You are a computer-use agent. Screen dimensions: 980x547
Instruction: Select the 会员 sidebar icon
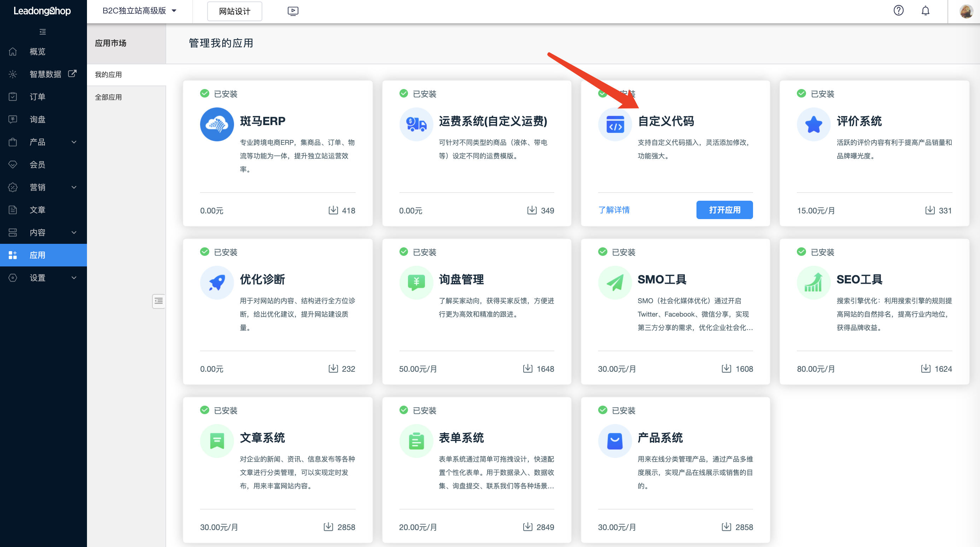click(x=13, y=165)
